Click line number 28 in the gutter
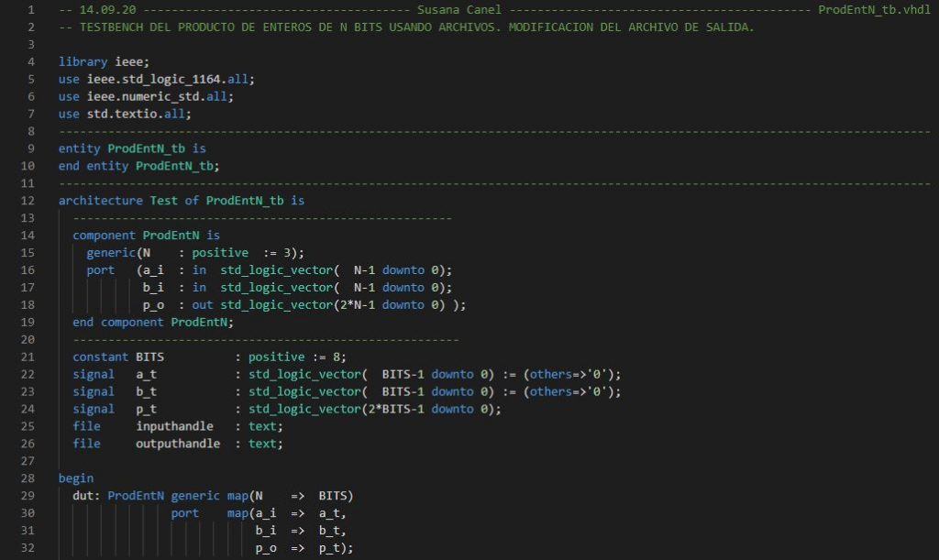Screen dimensions: 939x560 31,478
